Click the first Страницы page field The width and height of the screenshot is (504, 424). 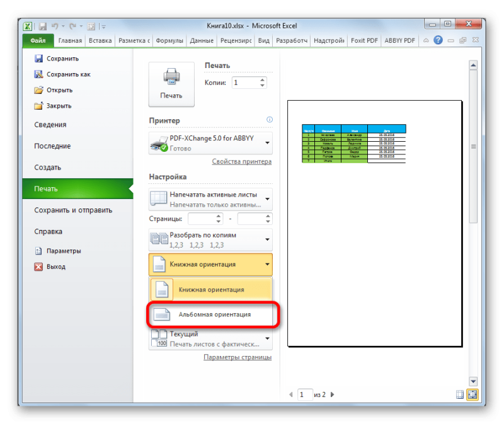[202, 219]
